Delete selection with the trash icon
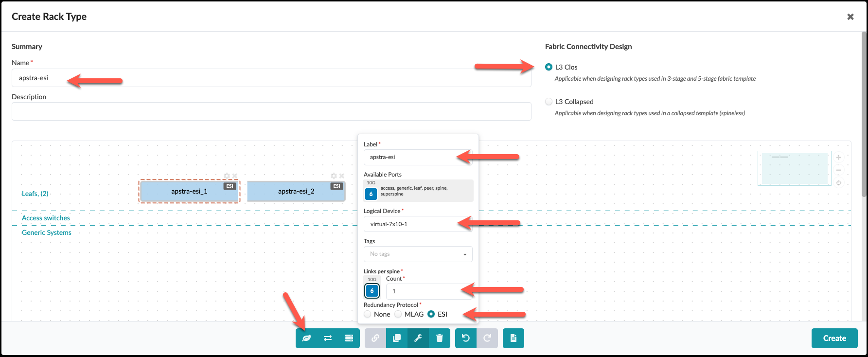The image size is (868, 357). (x=440, y=339)
